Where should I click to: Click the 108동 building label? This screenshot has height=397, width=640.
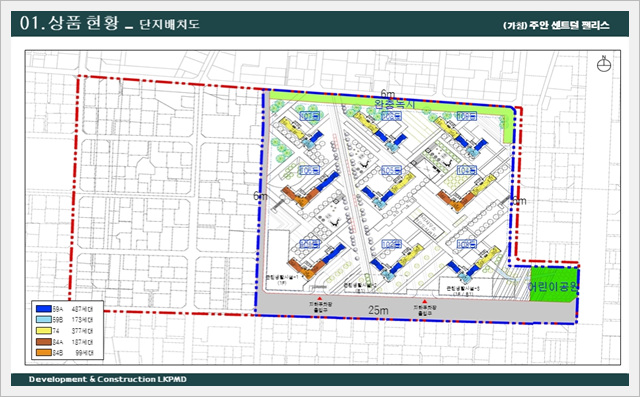[x=391, y=116]
